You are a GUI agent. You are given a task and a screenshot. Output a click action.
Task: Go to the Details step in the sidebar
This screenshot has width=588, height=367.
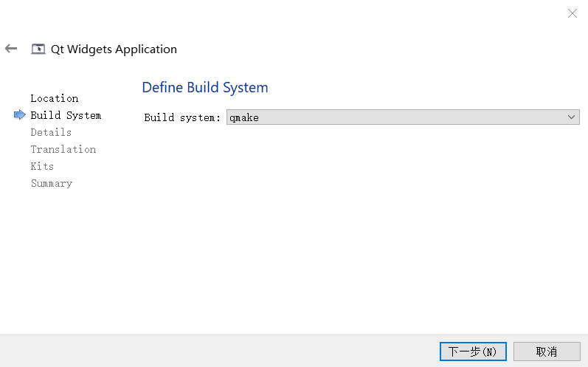(x=51, y=132)
